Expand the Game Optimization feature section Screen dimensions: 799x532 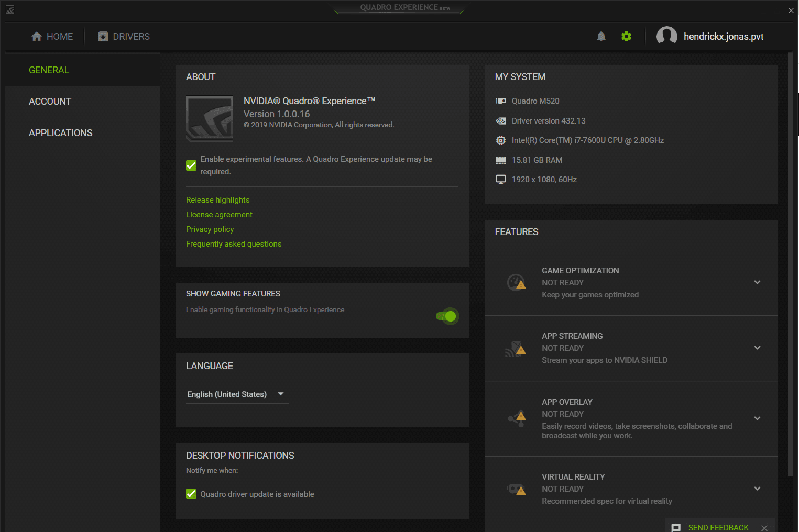[x=757, y=282]
